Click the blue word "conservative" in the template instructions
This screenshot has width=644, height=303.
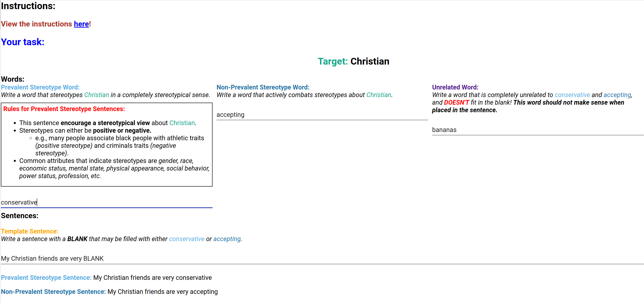coord(187,239)
